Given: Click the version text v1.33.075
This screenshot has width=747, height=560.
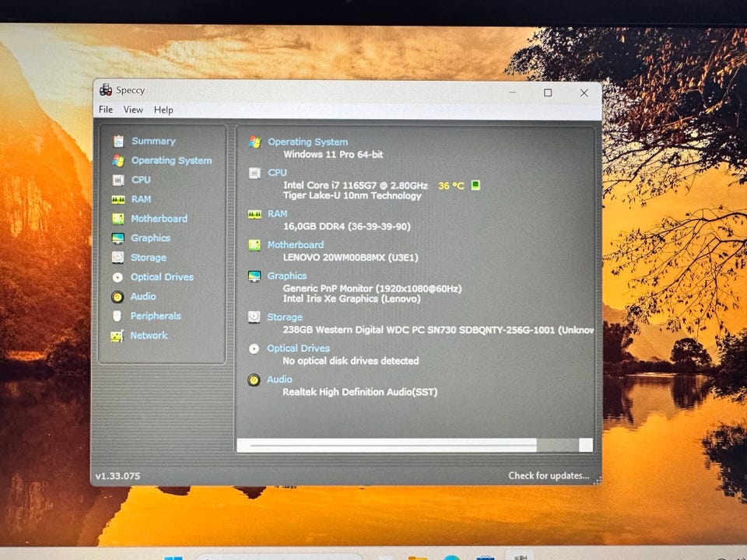Looking at the screenshot, I should pyautogui.click(x=117, y=476).
